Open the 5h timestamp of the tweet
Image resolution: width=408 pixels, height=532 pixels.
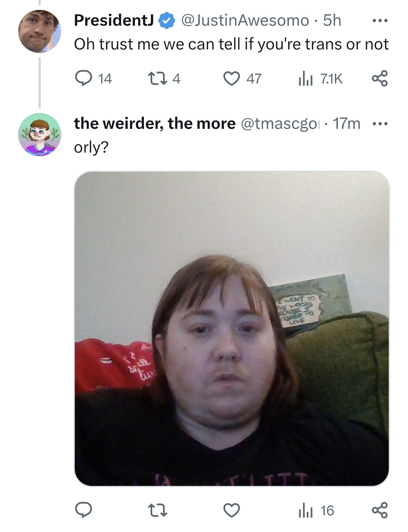click(x=332, y=20)
